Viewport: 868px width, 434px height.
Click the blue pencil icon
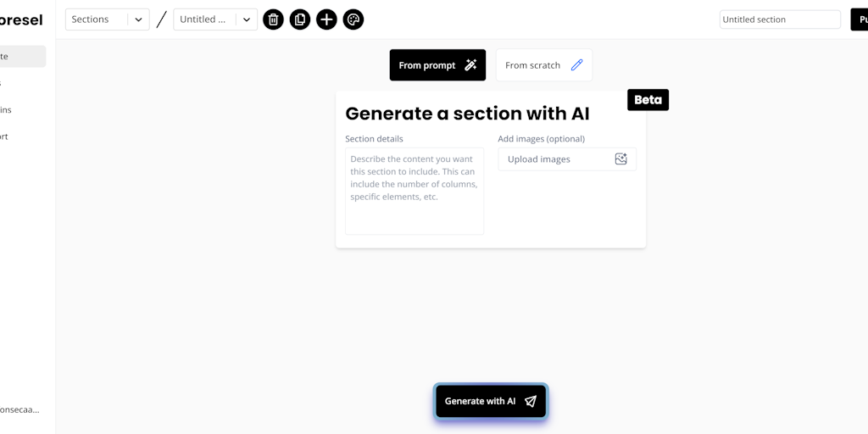(576, 65)
